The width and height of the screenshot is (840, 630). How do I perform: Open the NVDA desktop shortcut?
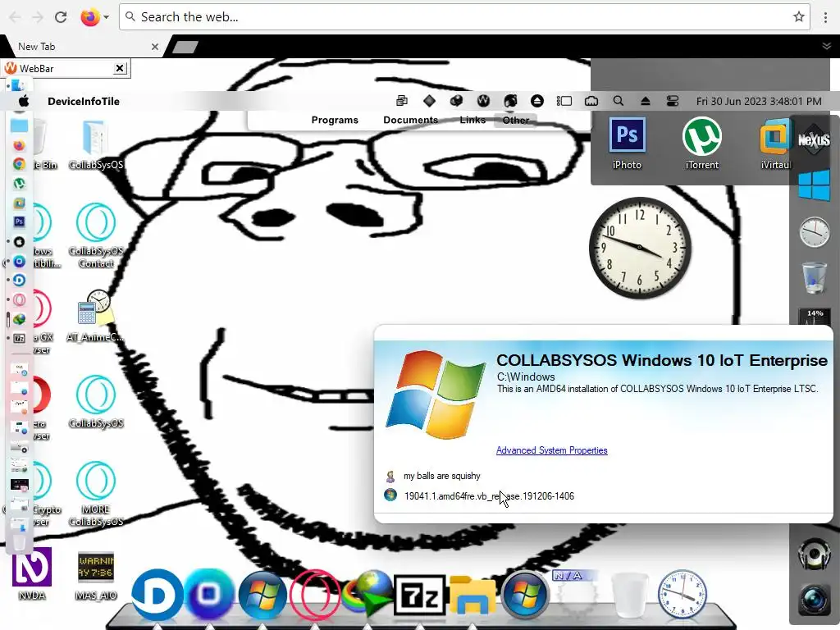[32, 573]
